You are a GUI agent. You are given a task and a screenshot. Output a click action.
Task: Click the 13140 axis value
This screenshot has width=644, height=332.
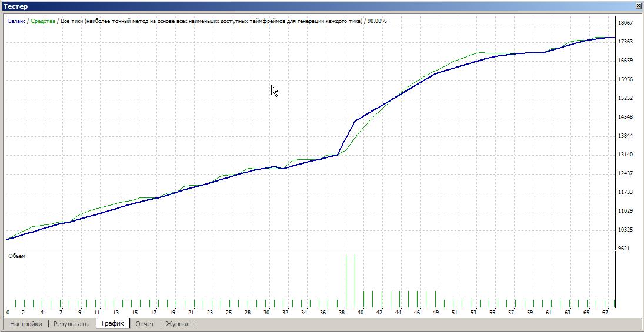[625, 155]
